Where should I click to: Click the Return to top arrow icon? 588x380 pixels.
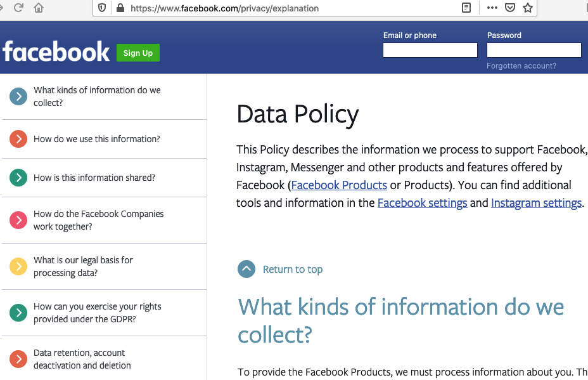pos(246,269)
